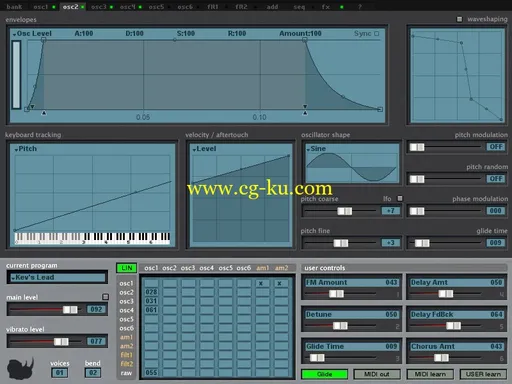Image resolution: width=512 pixels, height=384 pixels.
Task: Click the MIDI learn button
Action: [x=430, y=374]
